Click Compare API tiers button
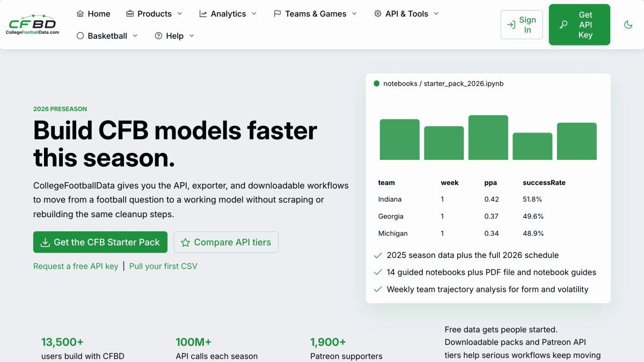644x362 pixels. (x=226, y=242)
